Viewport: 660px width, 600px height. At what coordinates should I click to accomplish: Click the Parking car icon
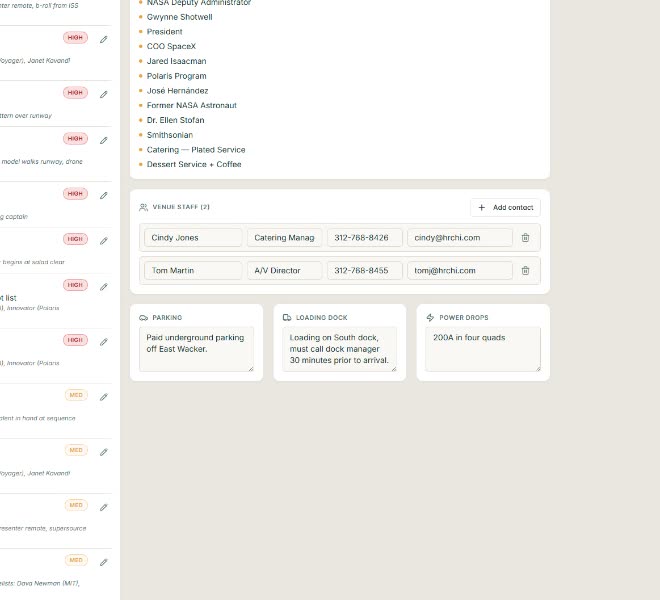click(x=143, y=317)
